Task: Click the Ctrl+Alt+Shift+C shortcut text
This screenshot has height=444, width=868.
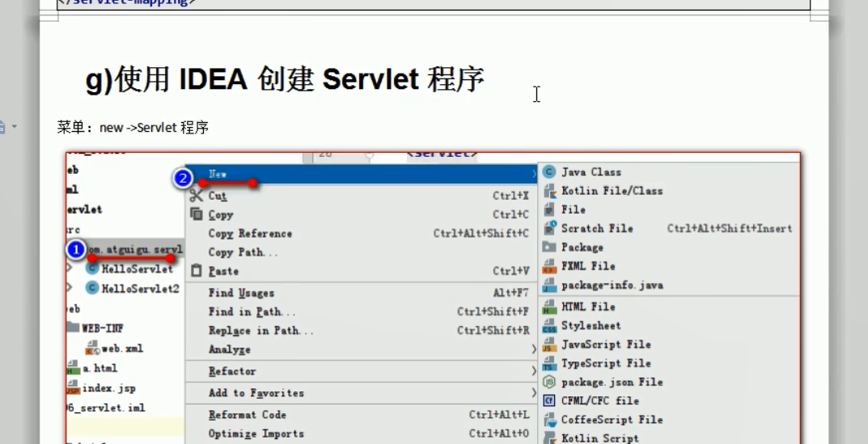Action: click(x=481, y=233)
